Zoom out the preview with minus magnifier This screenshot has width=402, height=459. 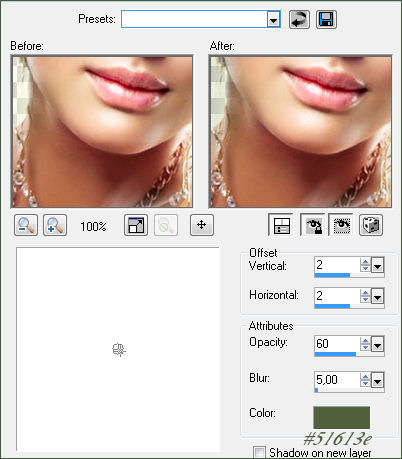26,225
